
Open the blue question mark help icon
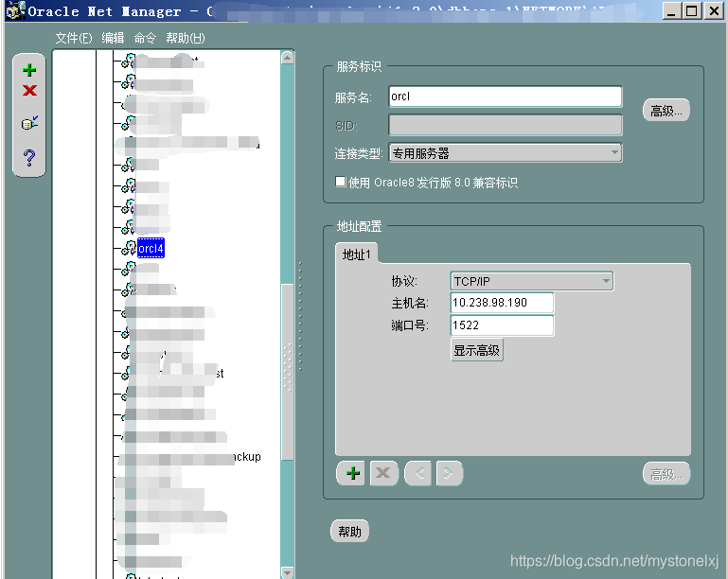(29, 158)
